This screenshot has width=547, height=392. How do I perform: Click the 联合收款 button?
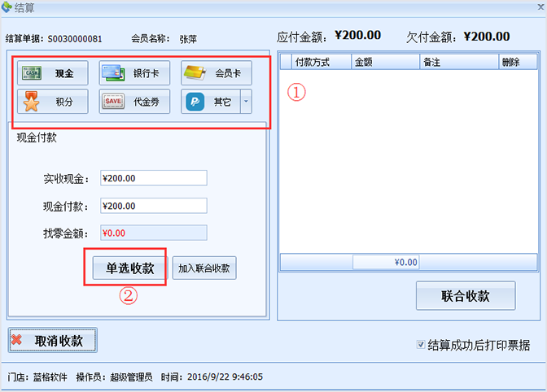coord(466,296)
